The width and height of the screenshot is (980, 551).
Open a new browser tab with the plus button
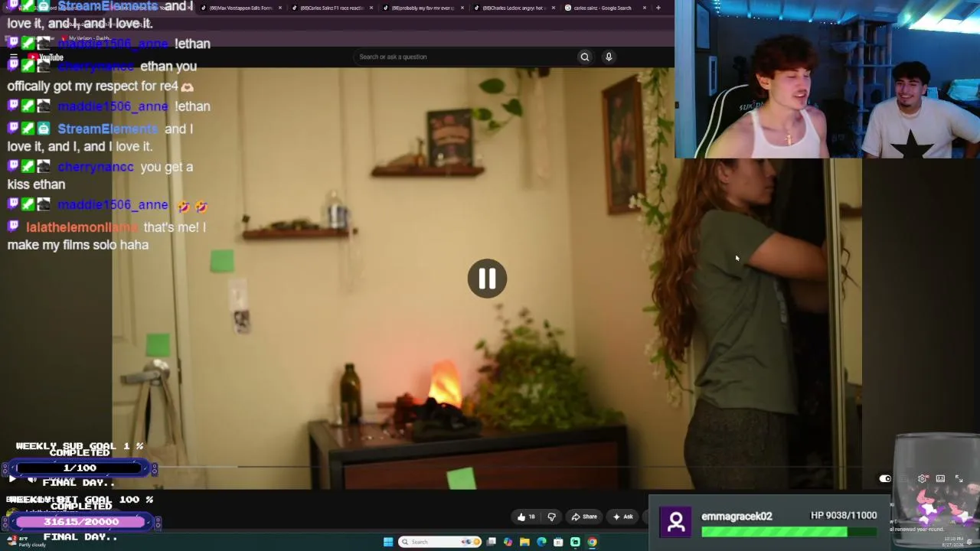(658, 8)
